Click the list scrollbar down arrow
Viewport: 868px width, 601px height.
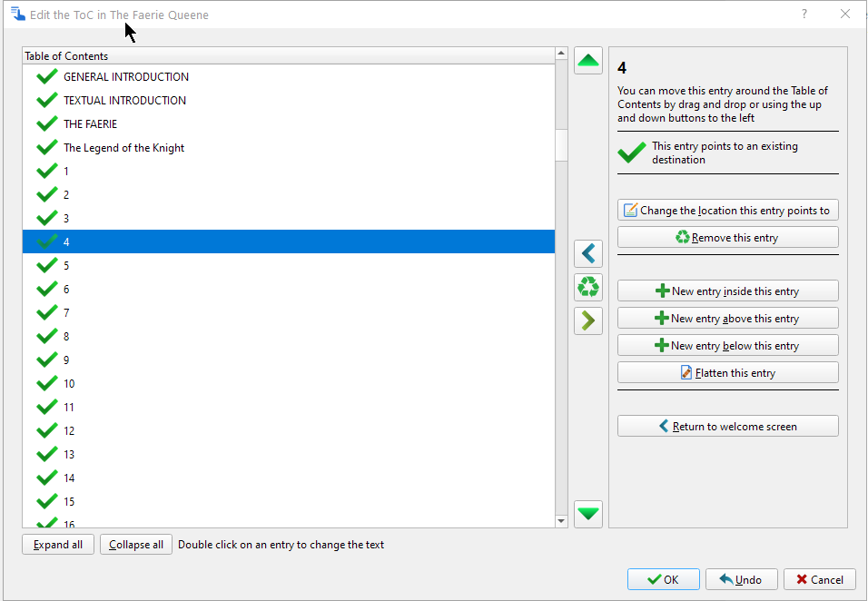[x=561, y=521]
